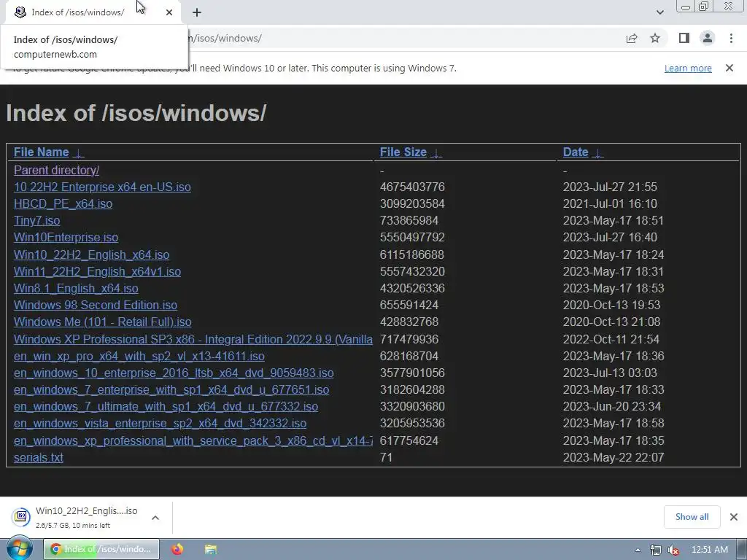Sort by the File Size column header
The image size is (747, 560).
click(403, 152)
